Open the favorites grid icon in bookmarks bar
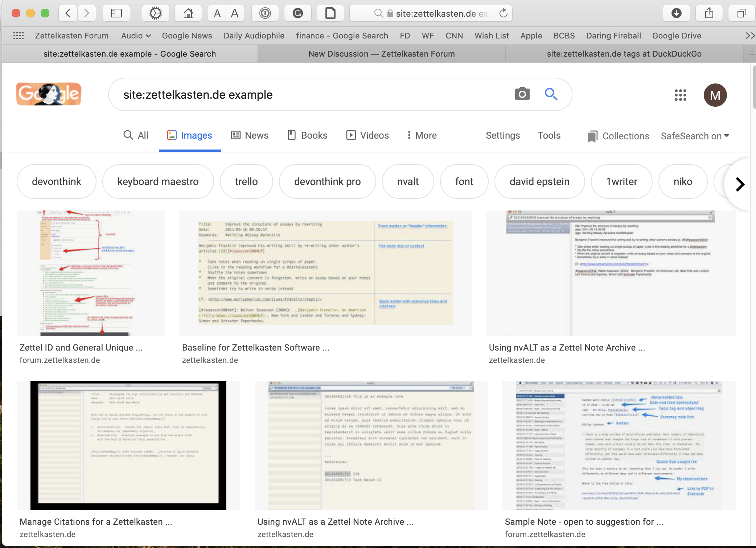This screenshot has width=756, height=548. (x=19, y=36)
